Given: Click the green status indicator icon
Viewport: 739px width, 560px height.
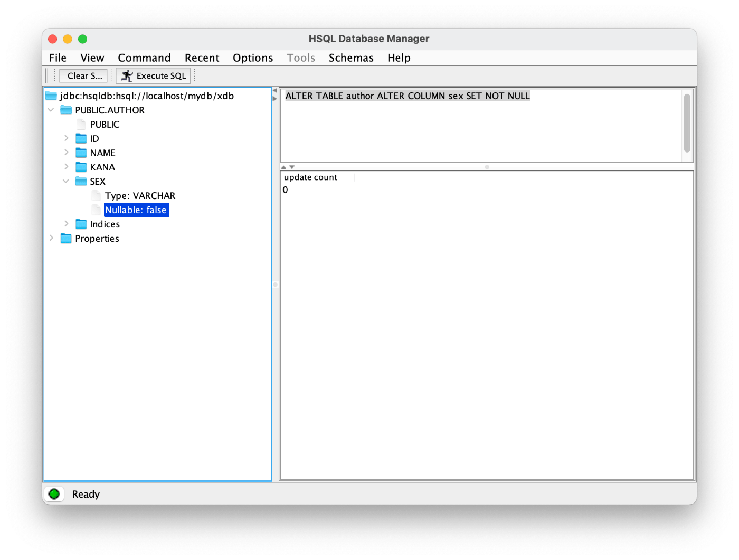Looking at the screenshot, I should tap(54, 494).
